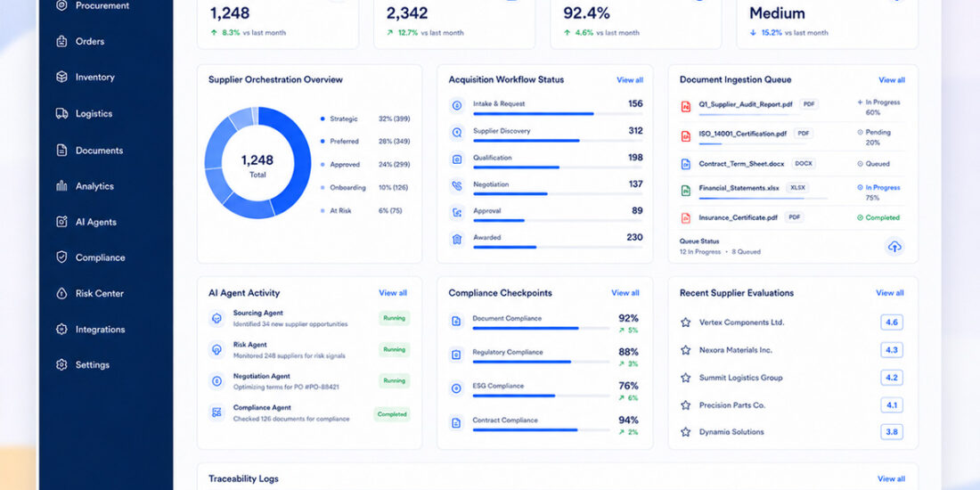Click the ESG Compliance checkpoint icon
Viewport: 980px width, 490px height.
pyautogui.click(x=456, y=388)
